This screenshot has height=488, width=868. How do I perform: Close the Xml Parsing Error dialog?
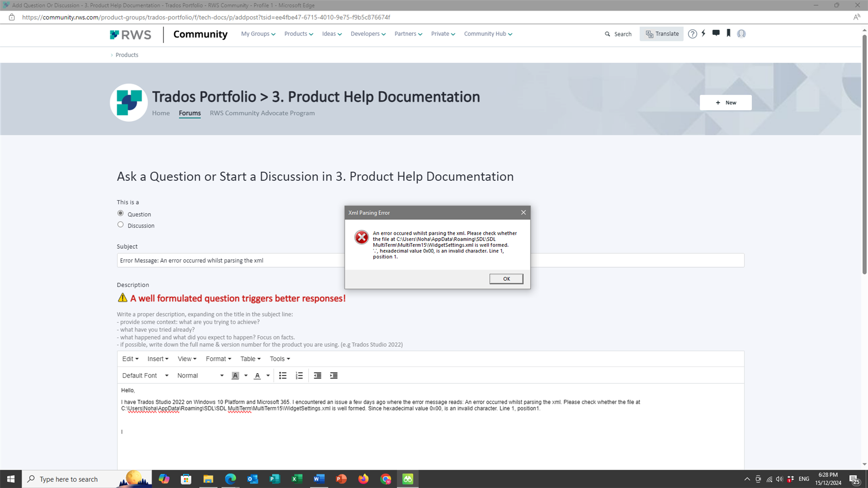[x=523, y=213]
